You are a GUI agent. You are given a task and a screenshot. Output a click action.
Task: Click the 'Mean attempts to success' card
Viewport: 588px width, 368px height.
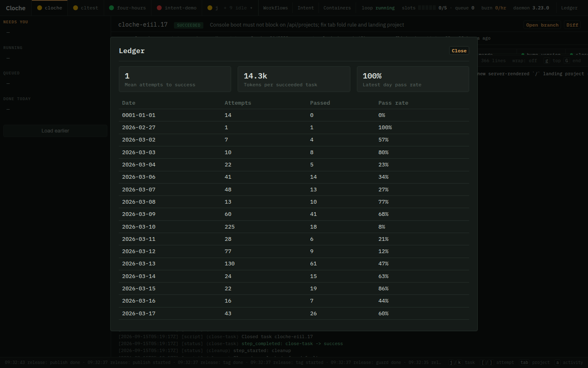pos(175,79)
